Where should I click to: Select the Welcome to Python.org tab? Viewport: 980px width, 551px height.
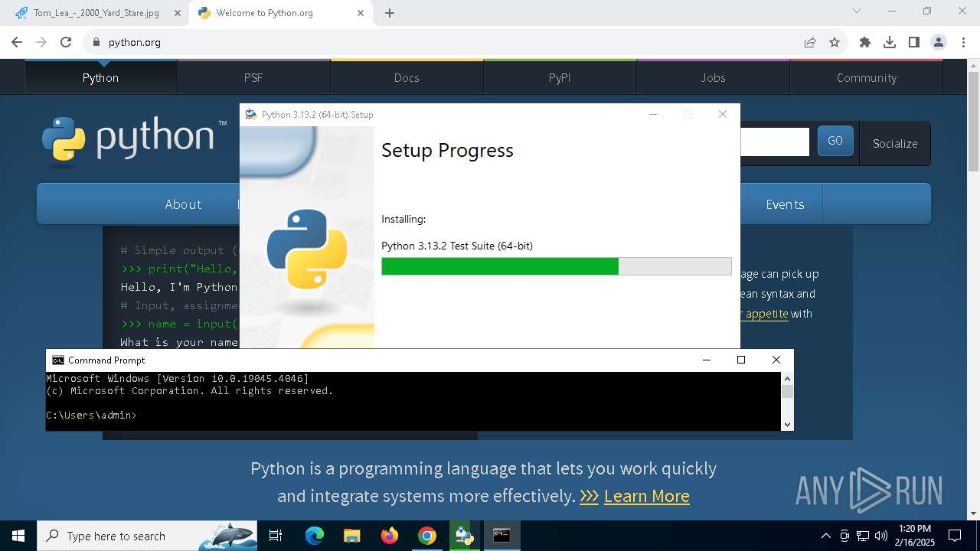[x=281, y=13]
